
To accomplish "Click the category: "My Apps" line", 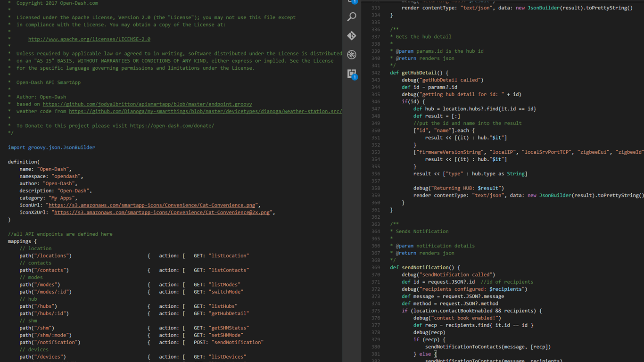I will (48, 198).
